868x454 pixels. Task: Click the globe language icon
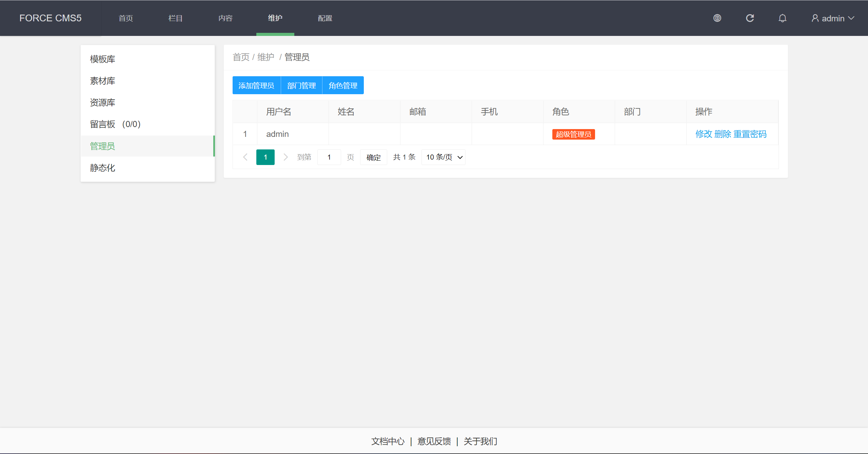[x=717, y=18]
